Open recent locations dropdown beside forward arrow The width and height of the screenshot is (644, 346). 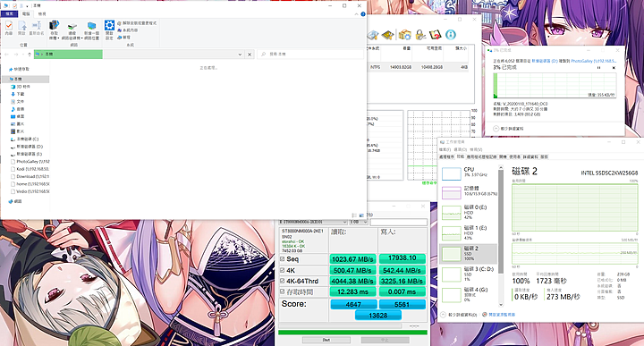[23, 55]
